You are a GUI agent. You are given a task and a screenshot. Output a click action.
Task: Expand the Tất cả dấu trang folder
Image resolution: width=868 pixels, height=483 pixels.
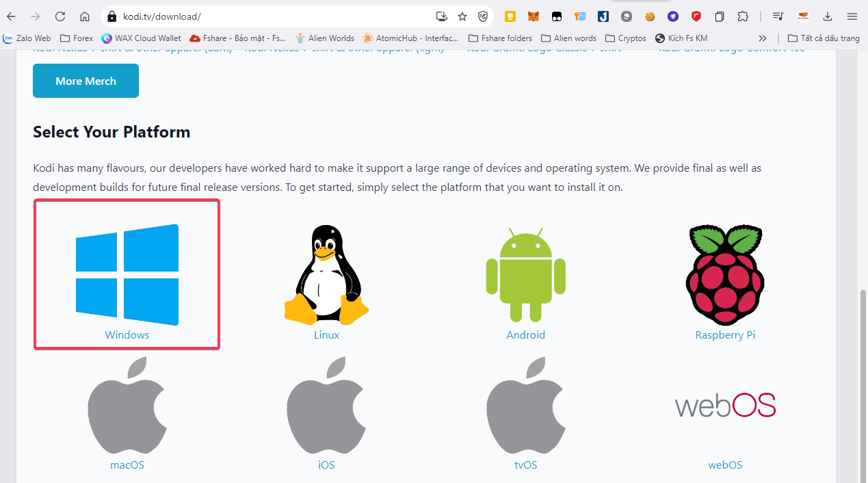click(x=824, y=38)
